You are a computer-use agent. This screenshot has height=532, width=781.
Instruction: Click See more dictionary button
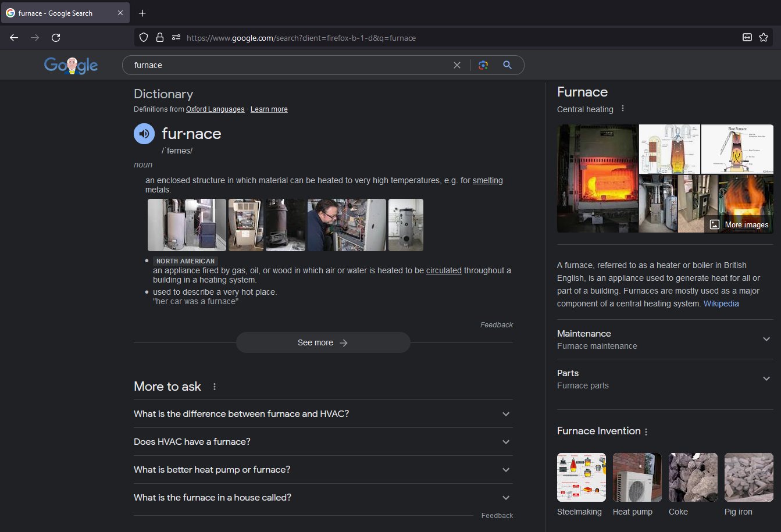click(x=323, y=342)
